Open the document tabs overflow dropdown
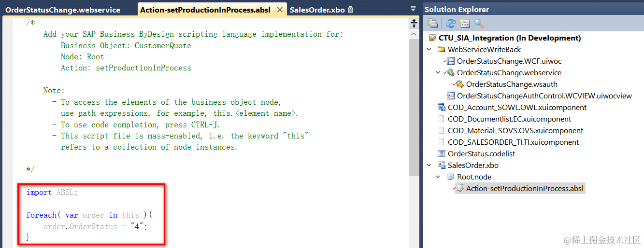The height and width of the screenshot is (248, 644). coord(413,9)
